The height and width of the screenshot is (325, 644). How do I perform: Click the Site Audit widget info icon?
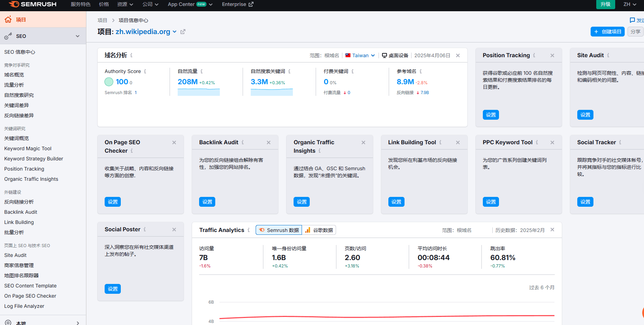pos(608,55)
